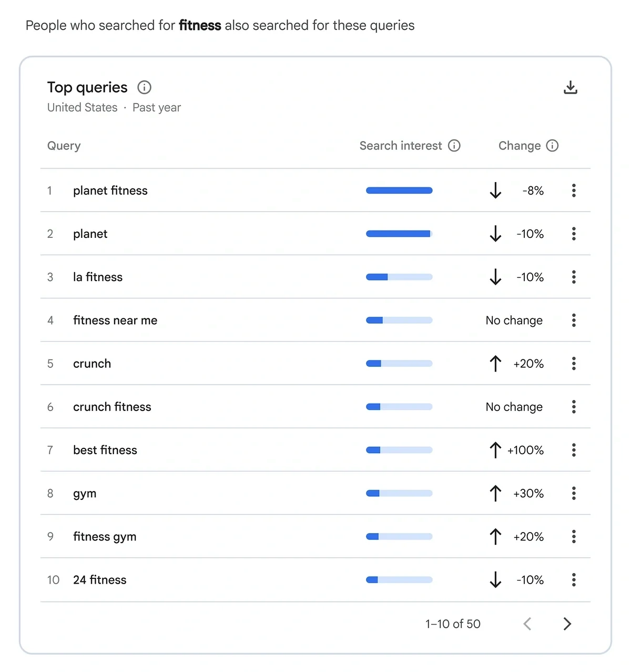Click the planet fitness query
The image size is (631, 672).
[x=110, y=190]
